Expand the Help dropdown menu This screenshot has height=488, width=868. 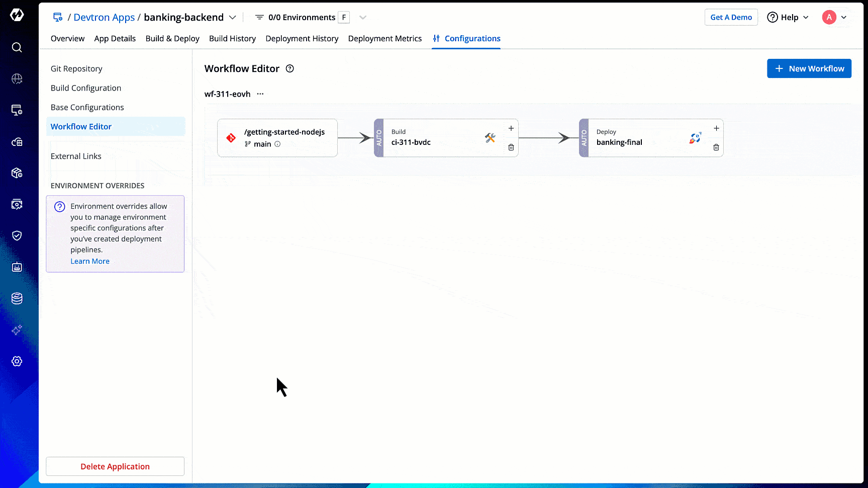click(x=788, y=18)
